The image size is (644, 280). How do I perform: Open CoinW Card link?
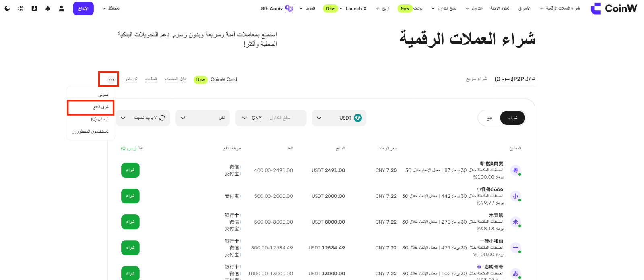click(x=224, y=79)
